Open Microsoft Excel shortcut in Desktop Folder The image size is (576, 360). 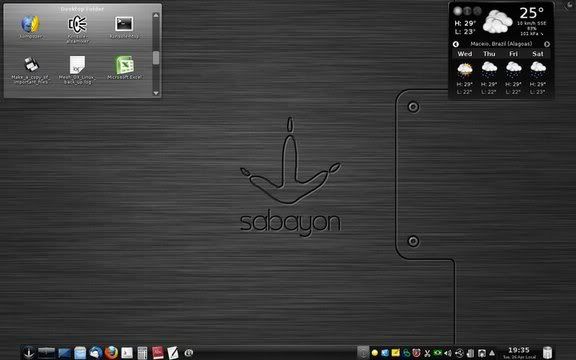[x=125, y=65]
